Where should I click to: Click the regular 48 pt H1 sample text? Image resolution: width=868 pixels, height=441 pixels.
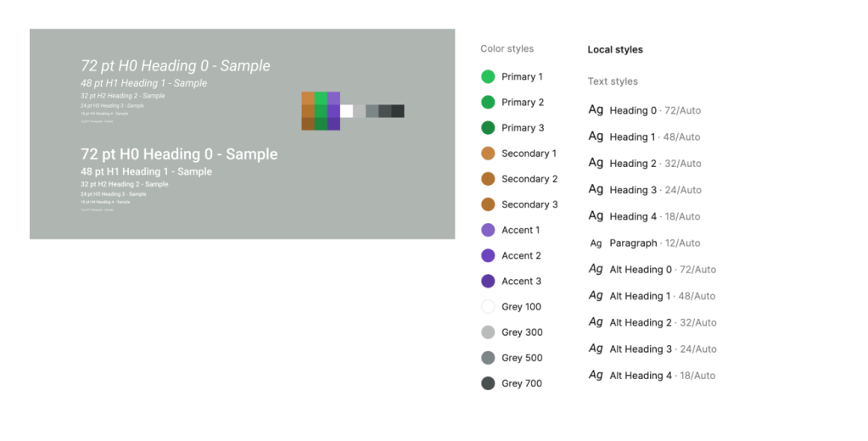(146, 172)
